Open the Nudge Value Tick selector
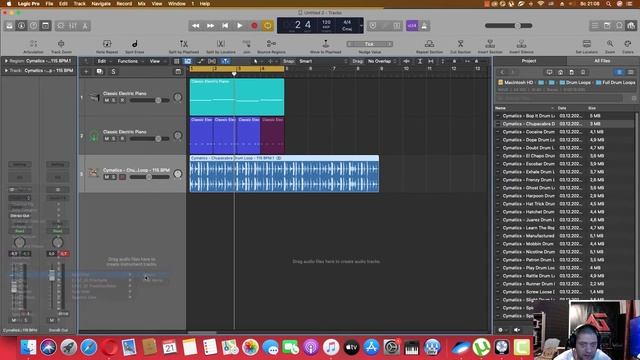The height and width of the screenshot is (360, 640). [370, 44]
